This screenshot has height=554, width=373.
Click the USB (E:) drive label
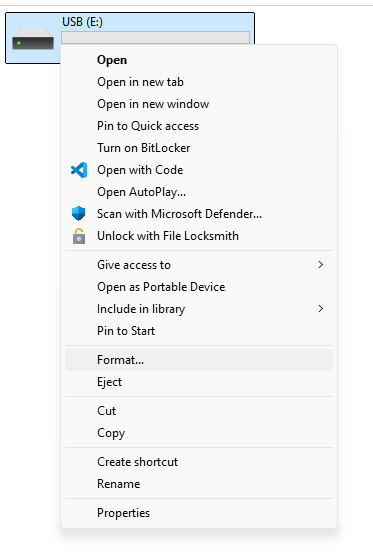pos(82,22)
